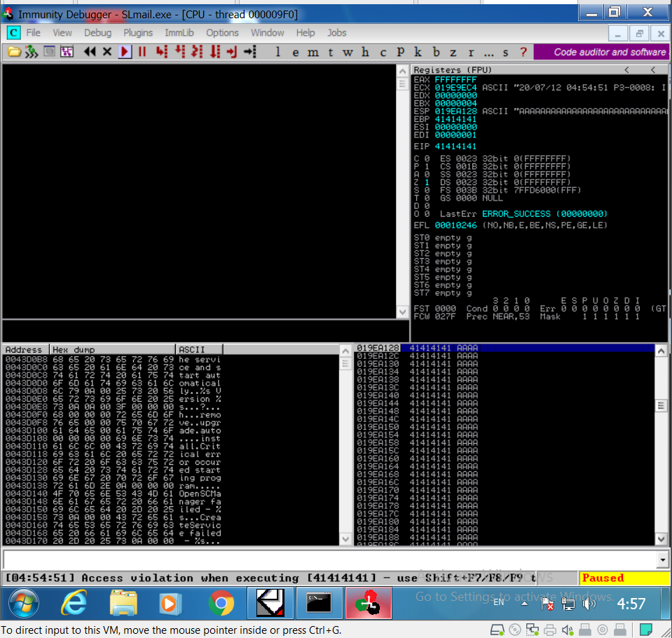Click the cyan C system menu icon
The height and width of the screenshot is (638, 672).
(x=13, y=32)
